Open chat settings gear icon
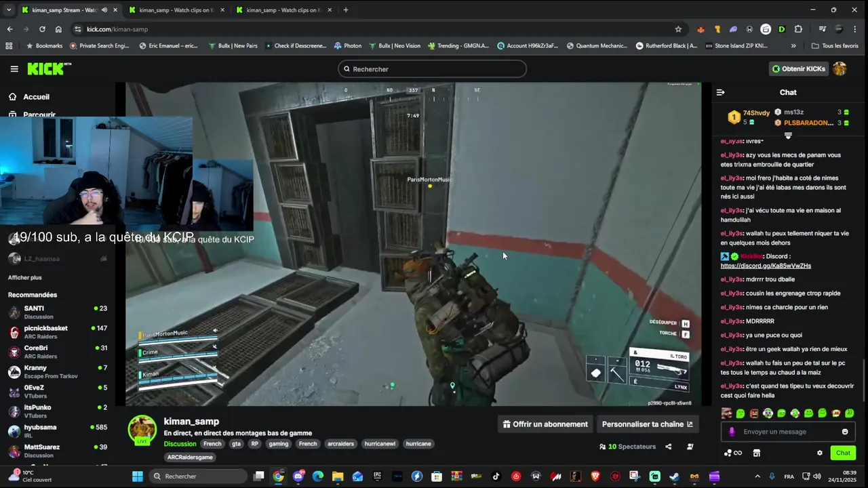This screenshot has height=488, width=868. 820,453
